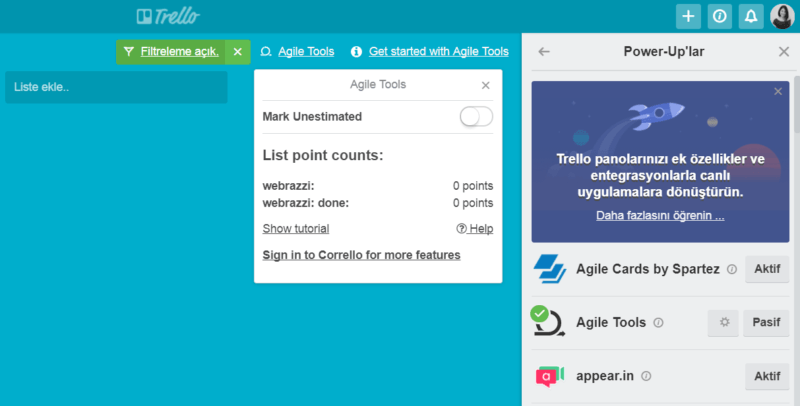This screenshot has width=800, height=406.
Task: Clear filter with X next to Filtreleme açık
Action: (x=237, y=51)
